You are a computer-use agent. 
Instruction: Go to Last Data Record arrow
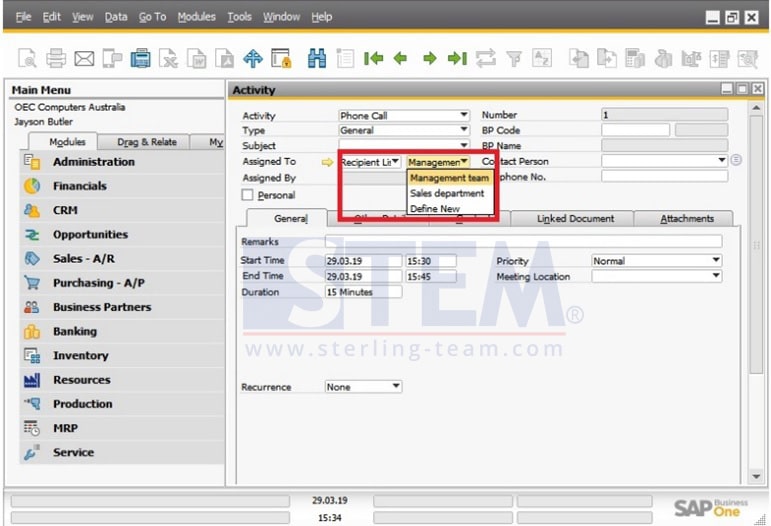click(x=457, y=58)
